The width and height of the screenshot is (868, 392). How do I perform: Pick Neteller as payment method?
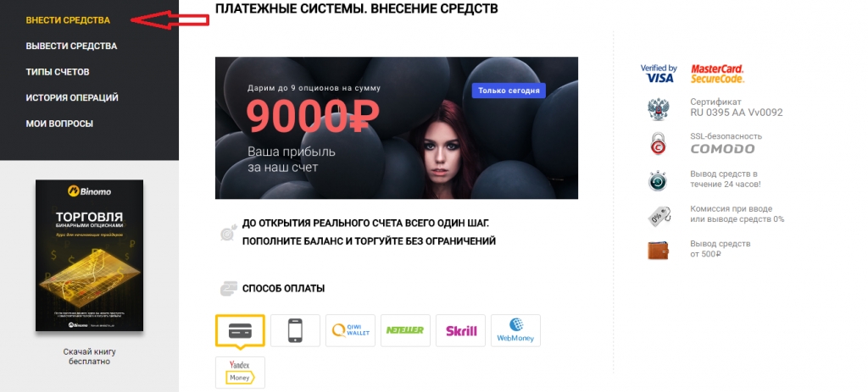coord(405,331)
